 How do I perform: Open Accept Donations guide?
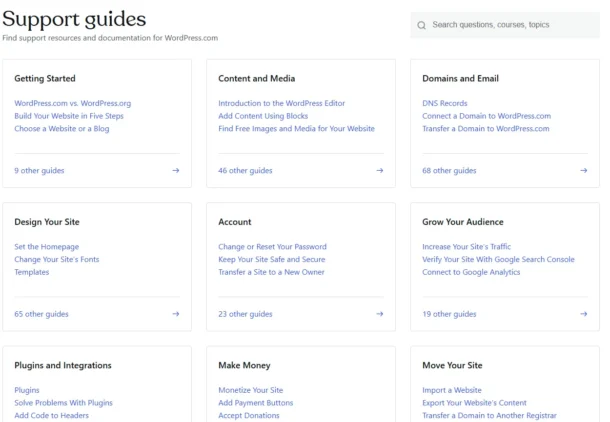249,415
